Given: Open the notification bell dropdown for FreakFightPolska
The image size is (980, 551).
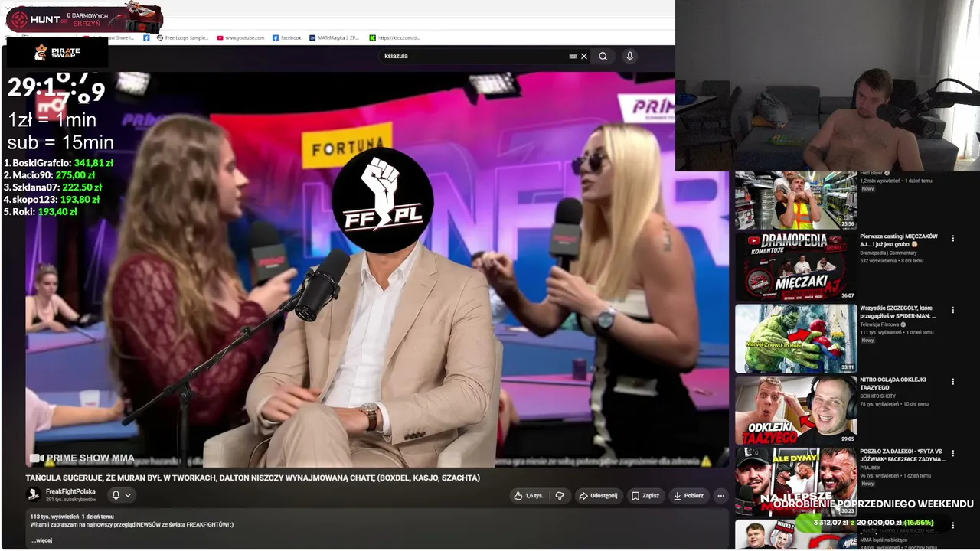Looking at the screenshot, I should (121, 495).
